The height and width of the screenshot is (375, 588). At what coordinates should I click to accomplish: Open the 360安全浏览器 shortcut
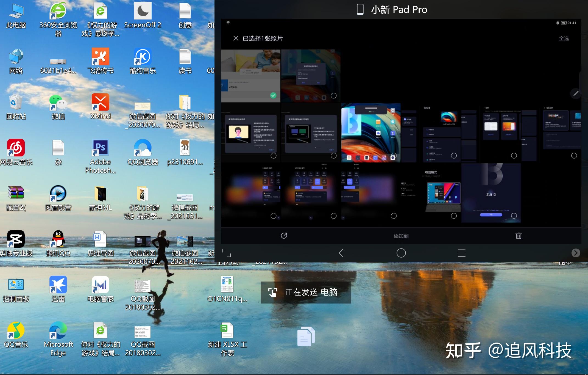[58, 19]
